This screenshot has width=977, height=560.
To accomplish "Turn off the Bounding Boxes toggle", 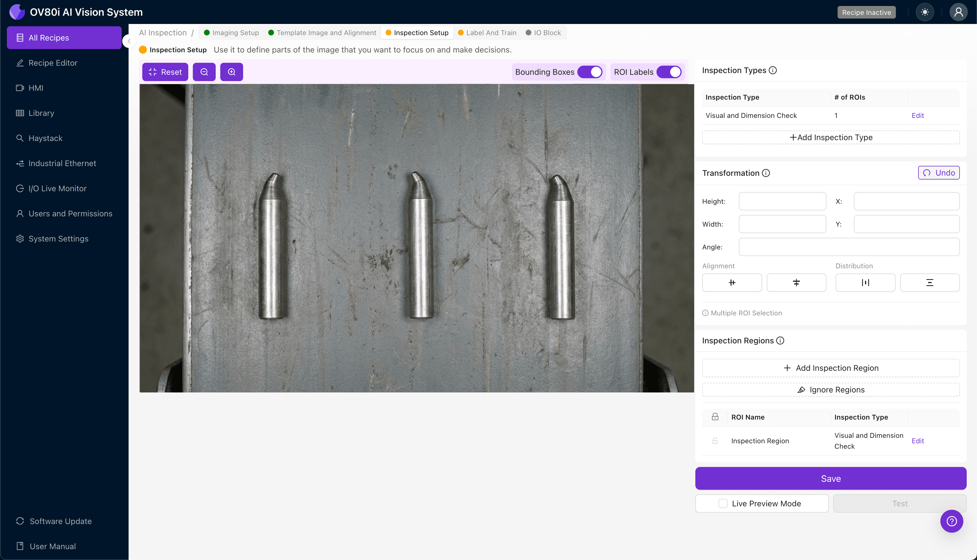I will [x=590, y=72].
